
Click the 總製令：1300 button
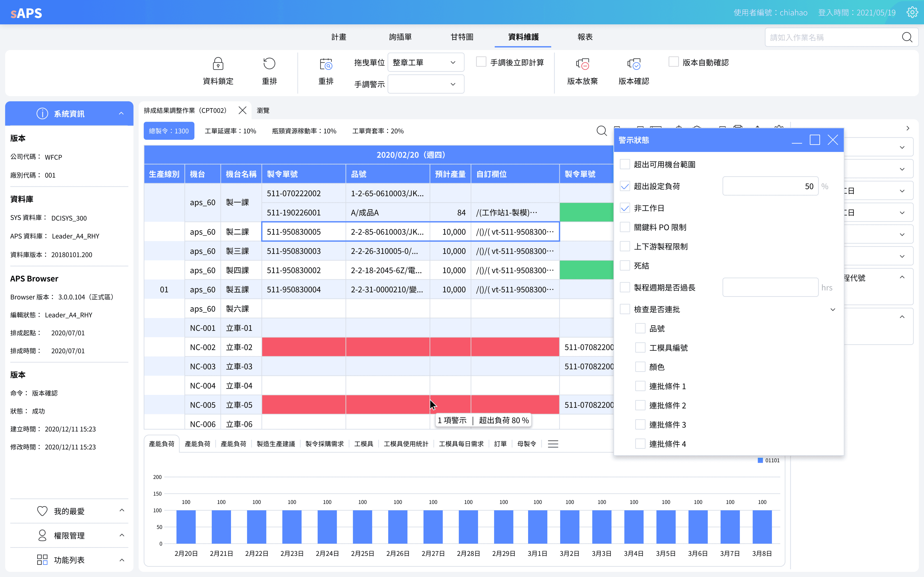tap(169, 131)
